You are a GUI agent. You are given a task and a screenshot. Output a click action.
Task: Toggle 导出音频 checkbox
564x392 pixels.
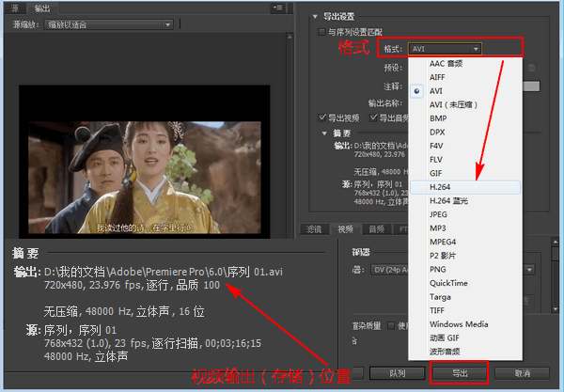[x=374, y=118]
